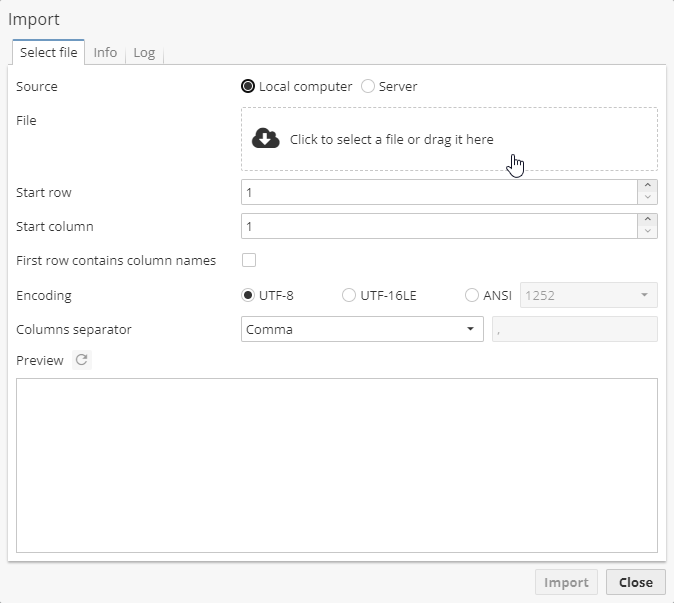Decrease Start row with down arrow
The image size is (674, 603).
point(648,198)
